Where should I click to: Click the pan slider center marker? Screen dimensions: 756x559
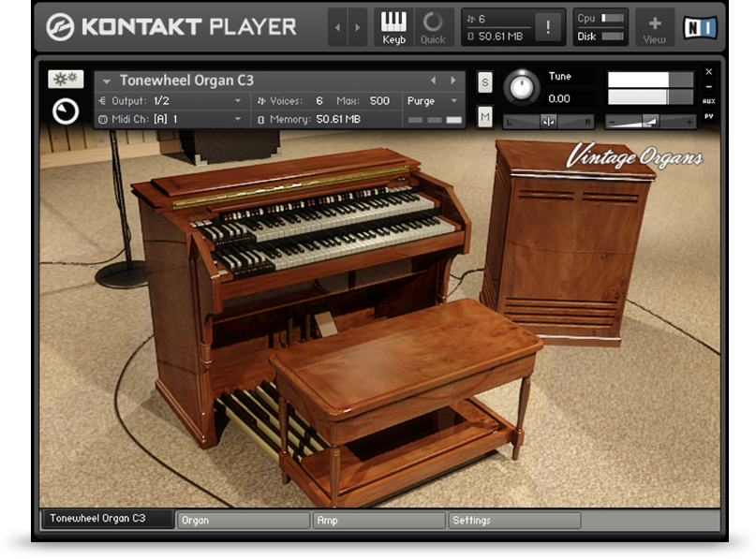click(x=548, y=122)
